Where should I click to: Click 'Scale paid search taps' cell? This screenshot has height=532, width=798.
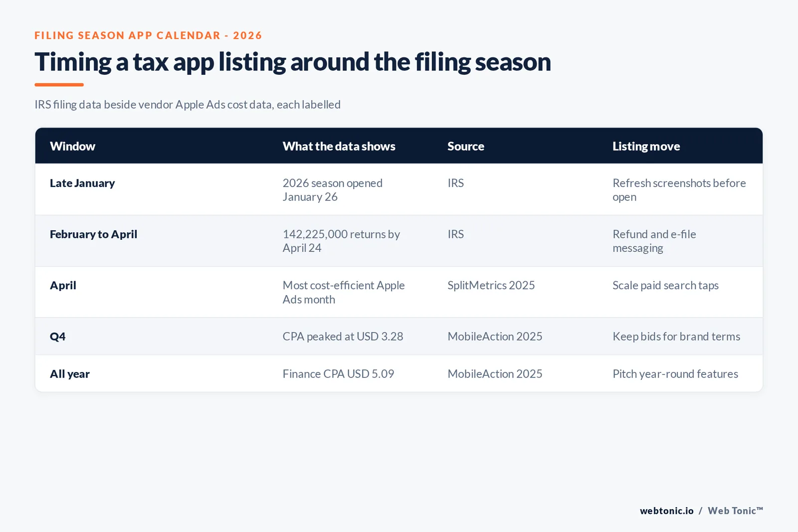[665, 285]
